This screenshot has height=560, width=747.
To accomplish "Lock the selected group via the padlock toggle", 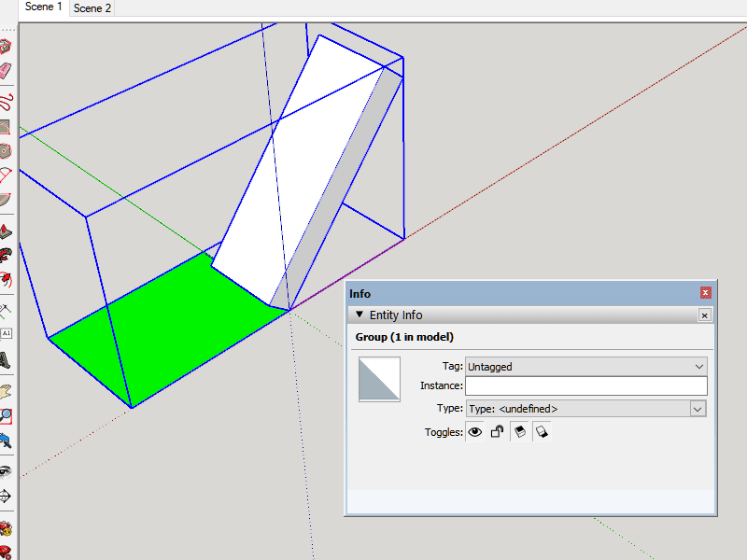I will tap(497, 431).
